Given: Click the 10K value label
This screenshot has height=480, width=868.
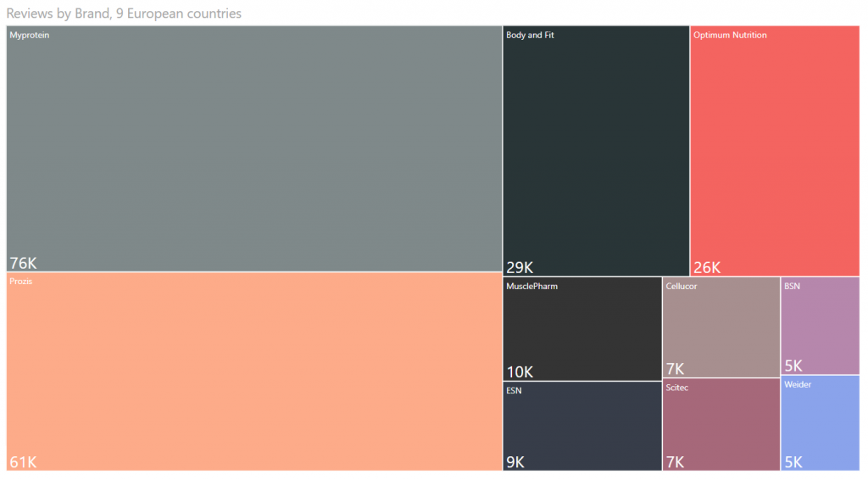Looking at the screenshot, I should (x=520, y=371).
